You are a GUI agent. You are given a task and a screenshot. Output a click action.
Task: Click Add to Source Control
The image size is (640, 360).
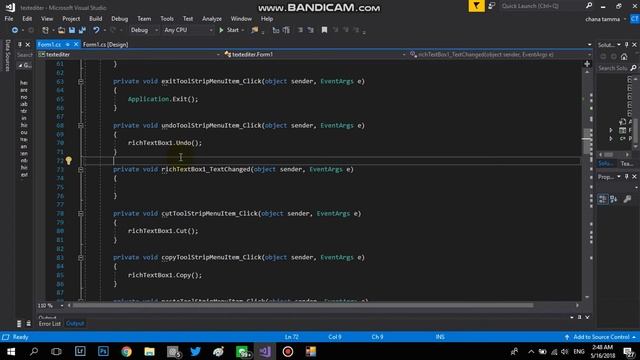tap(601, 337)
